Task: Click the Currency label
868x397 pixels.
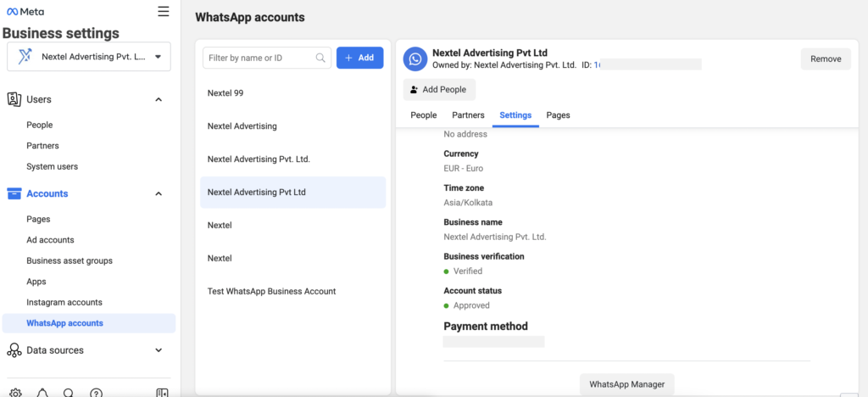Action: point(461,154)
